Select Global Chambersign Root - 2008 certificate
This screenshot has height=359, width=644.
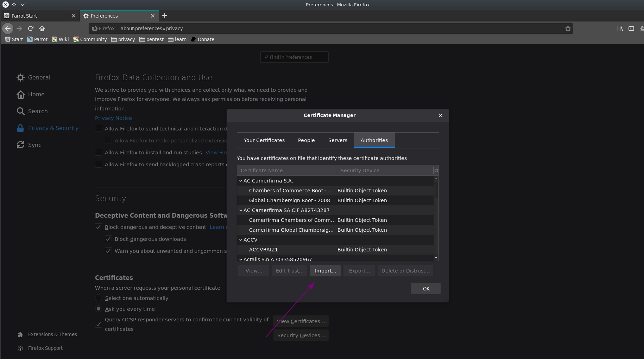335,200
